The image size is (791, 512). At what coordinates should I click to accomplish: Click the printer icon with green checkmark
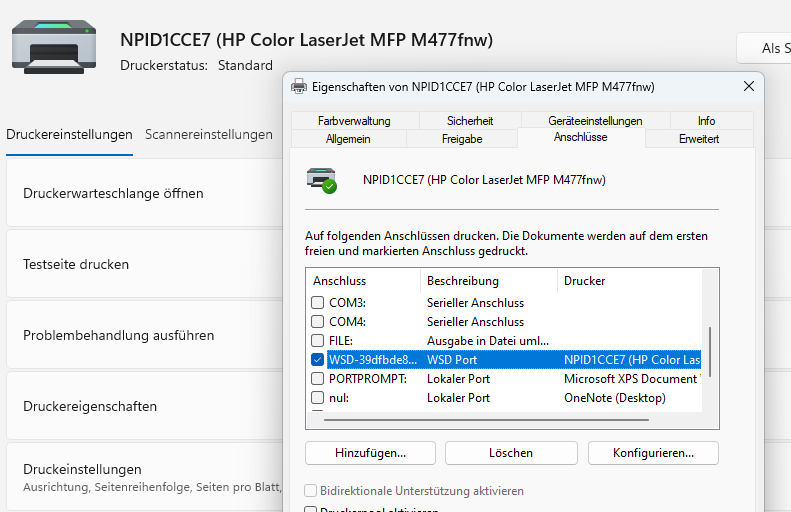click(x=322, y=181)
